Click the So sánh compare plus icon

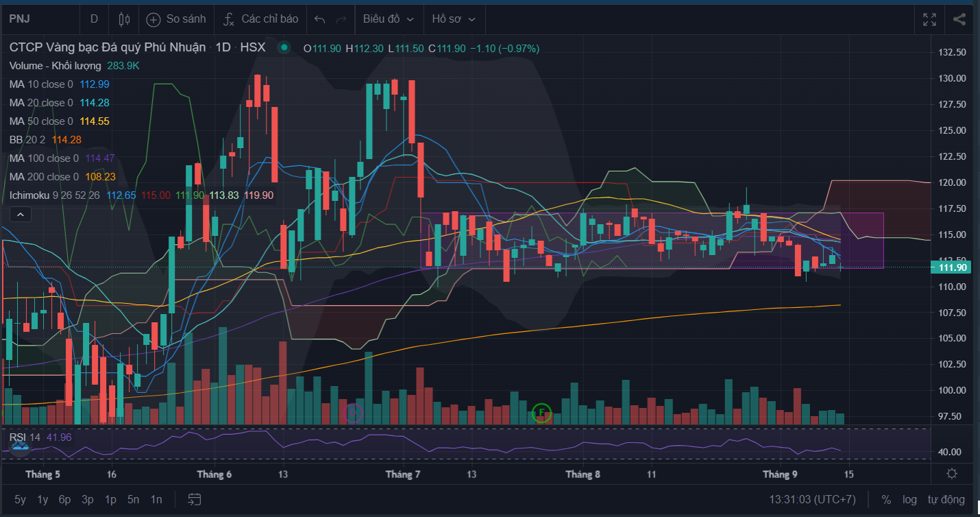coord(154,19)
